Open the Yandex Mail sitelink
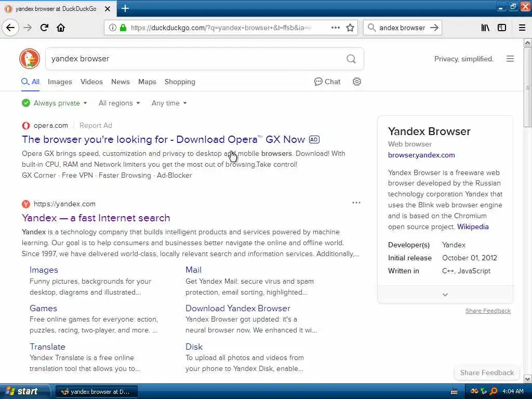The image size is (532, 399). tap(193, 270)
